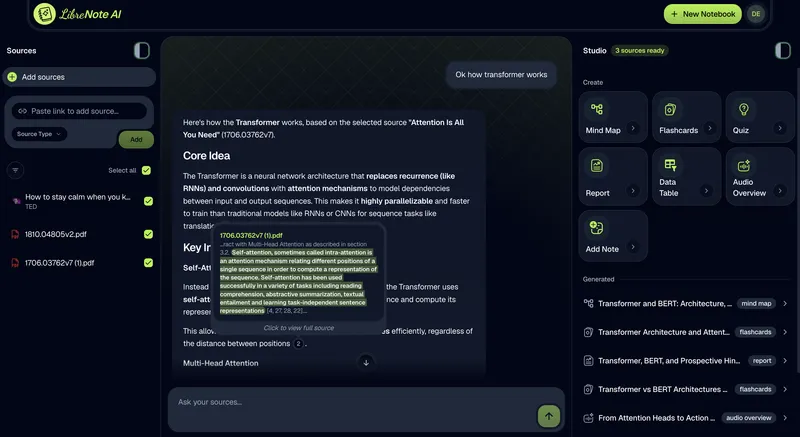Click the plus icon in Add sources
The height and width of the screenshot is (437, 800).
[x=12, y=77]
